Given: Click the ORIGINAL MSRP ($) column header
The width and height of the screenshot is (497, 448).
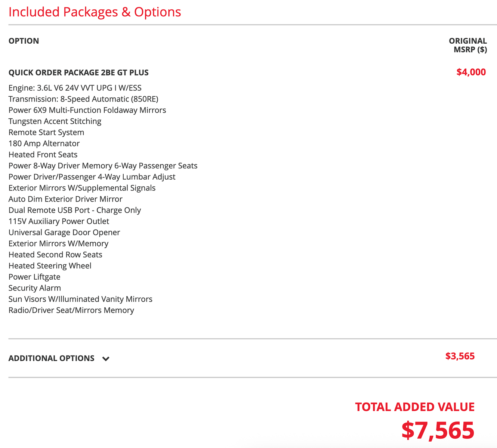Looking at the screenshot, I should 468,45.
